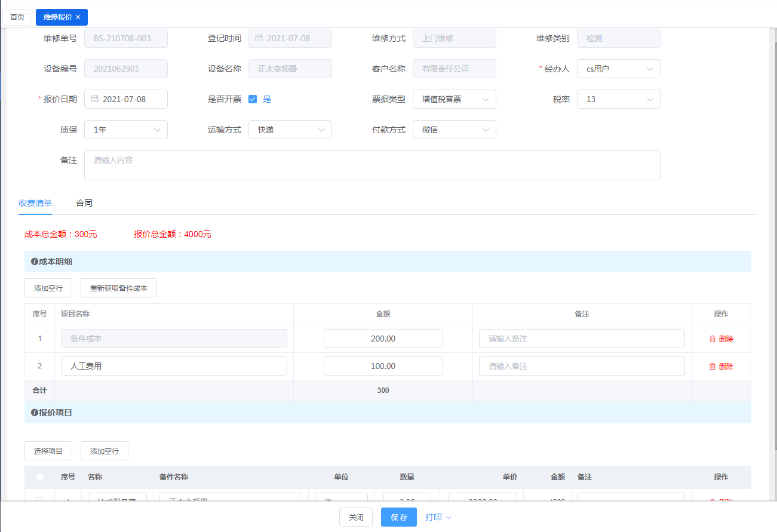Viewport: 777px width, 532px height.
Task: Click the trash icon to delete 备件成本 row
Action: click(x=712, y=339)
